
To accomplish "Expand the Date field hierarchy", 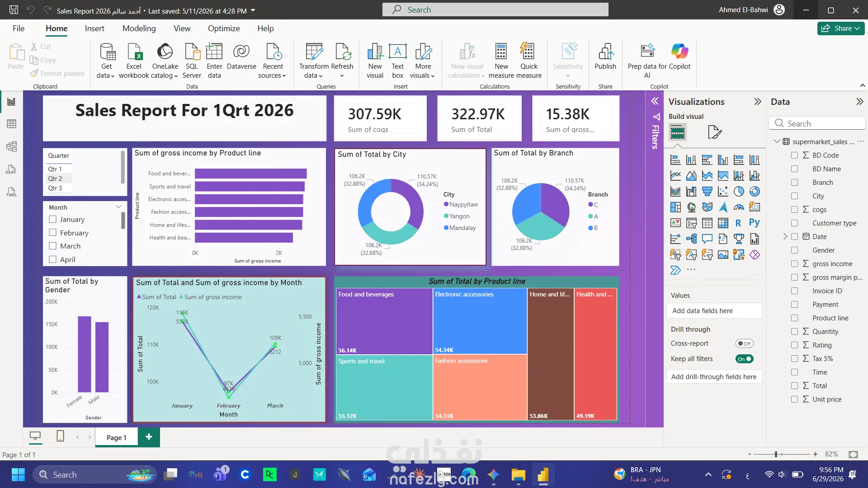I will [x=785, y=236].
